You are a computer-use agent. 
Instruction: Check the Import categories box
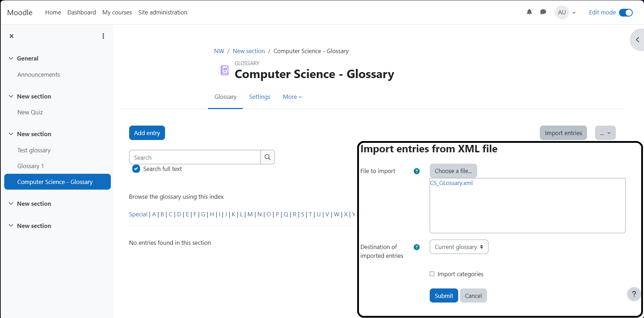[432, 274]
